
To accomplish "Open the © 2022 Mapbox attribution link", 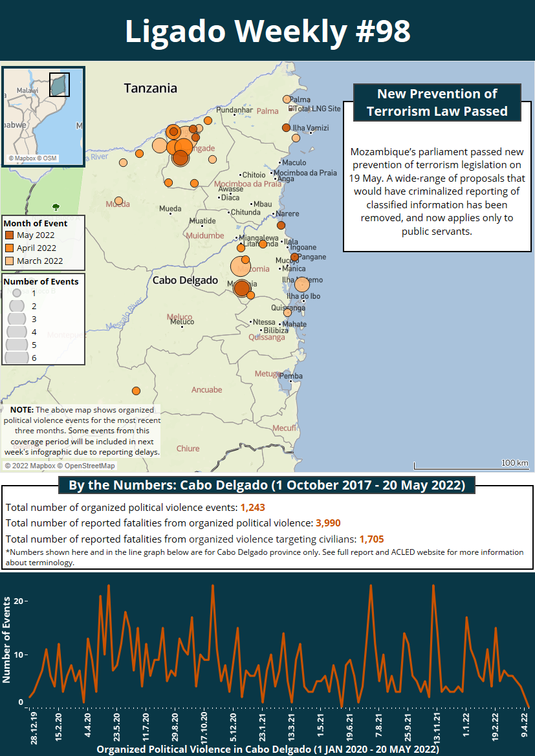I will coord(30,466).
